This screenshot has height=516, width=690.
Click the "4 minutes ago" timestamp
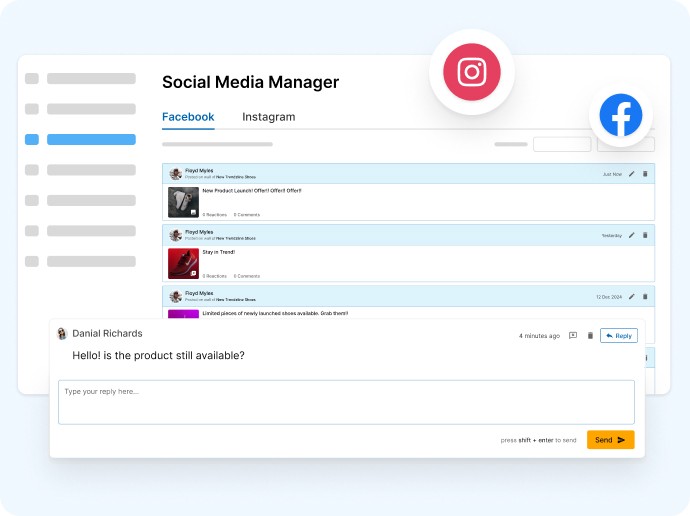tap(539, 336)
